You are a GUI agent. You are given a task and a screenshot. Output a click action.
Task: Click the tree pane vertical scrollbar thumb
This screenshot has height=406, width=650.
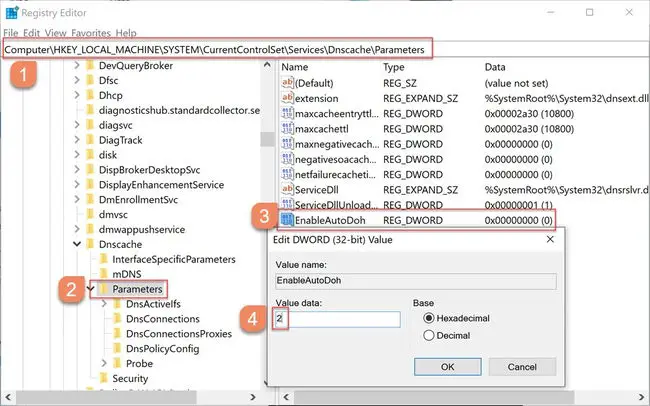(x=267, y=139)
